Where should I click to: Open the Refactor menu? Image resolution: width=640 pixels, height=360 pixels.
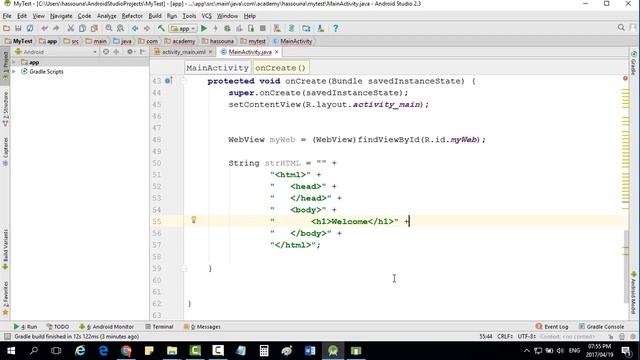coord(132,16)
